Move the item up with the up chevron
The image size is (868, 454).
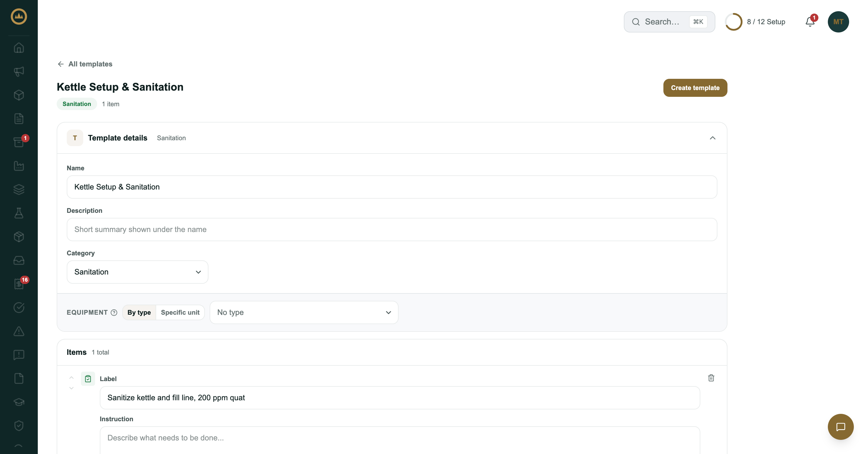tap(71, 378)
